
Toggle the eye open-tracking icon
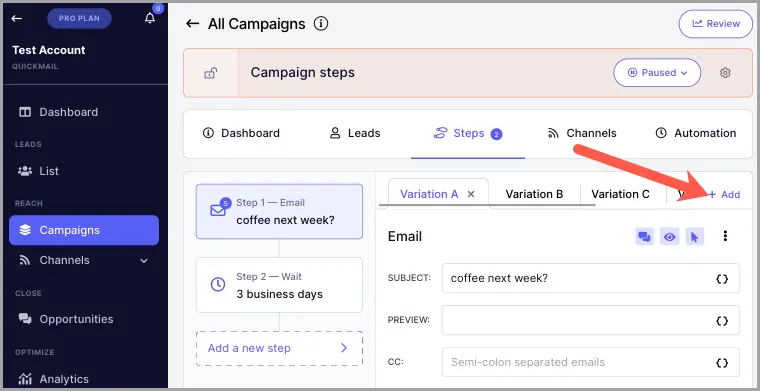(x=669, y=236)
